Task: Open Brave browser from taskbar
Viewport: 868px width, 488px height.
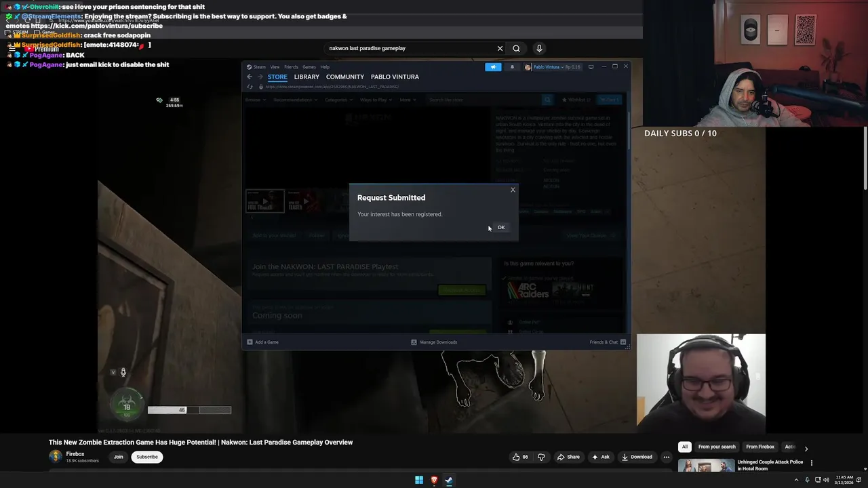Action: 434,481
